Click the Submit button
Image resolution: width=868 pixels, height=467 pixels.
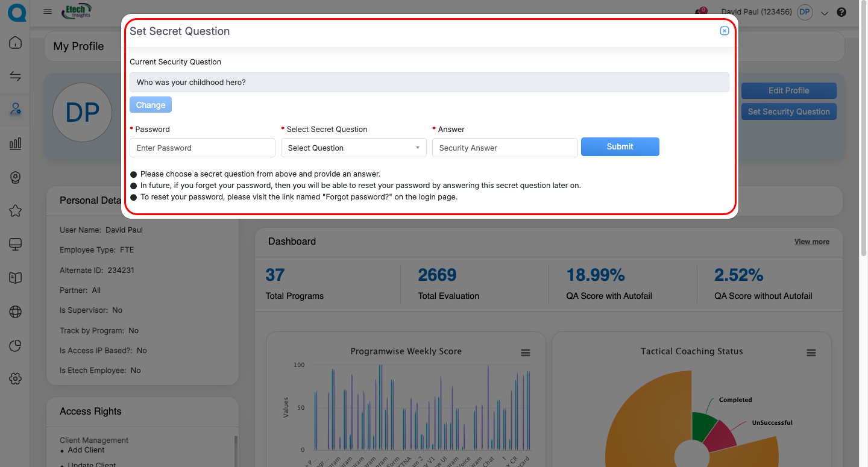[x=620, y=146]
